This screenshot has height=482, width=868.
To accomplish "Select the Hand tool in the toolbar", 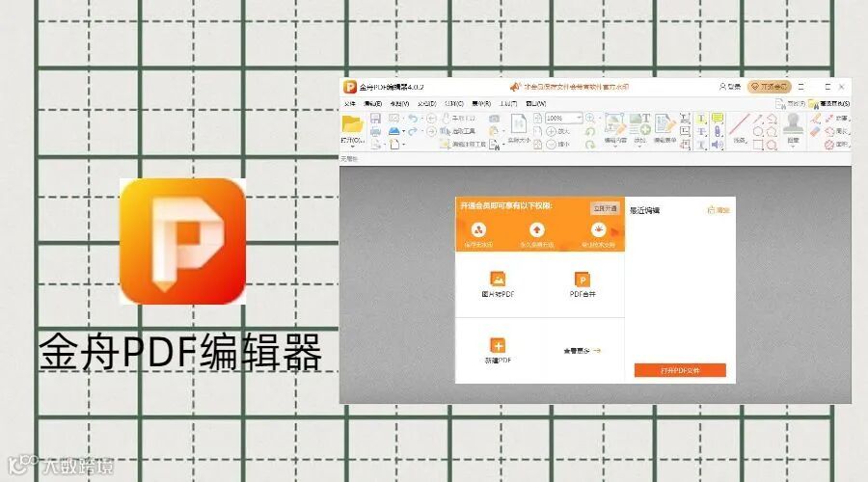I will click(459, 119).
